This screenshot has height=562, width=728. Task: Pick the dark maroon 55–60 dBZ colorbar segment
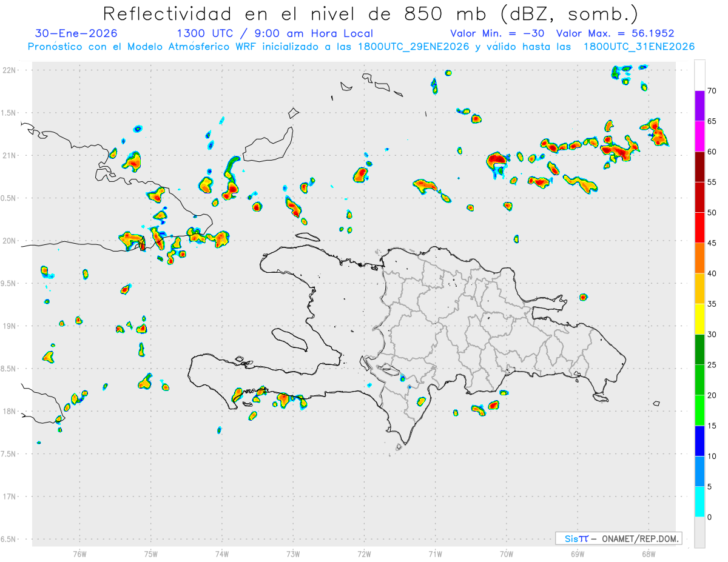(699, 167)
